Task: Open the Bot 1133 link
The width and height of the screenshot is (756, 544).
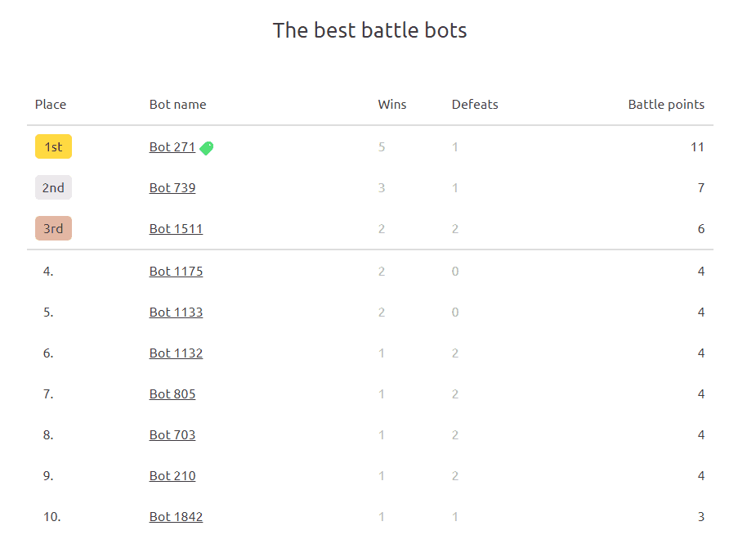Action: point(176,312)
